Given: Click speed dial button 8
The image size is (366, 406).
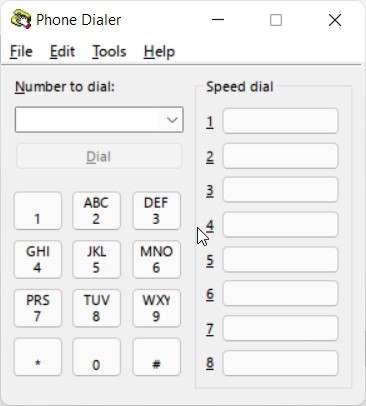Looking at the screenshot, I should (280, 363).
